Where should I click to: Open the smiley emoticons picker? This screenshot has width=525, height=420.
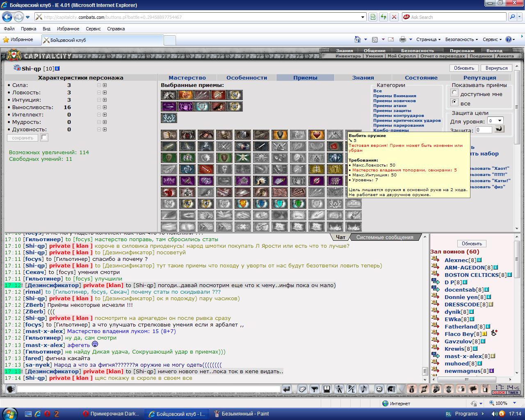coord(379,389)
